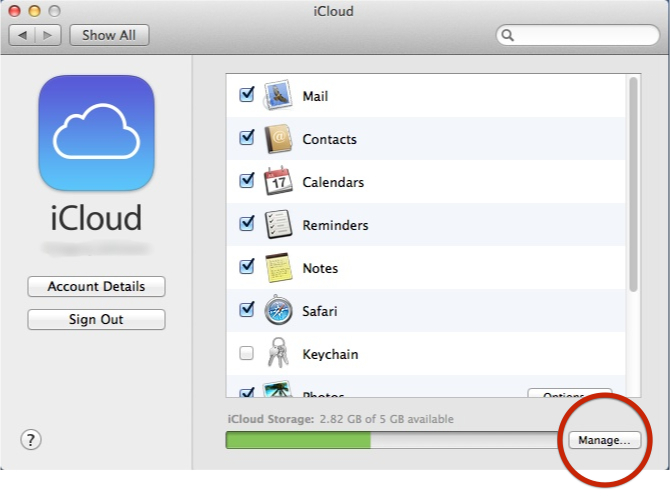Viewport: 670px width, 500px height.
Task: Click the Contacts address book icon
Action: [x=277, y=139]
